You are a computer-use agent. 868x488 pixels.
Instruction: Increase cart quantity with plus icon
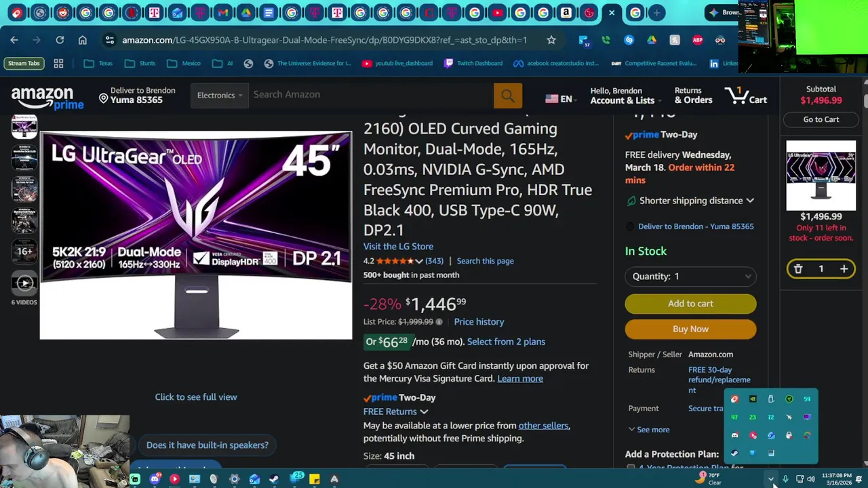tap(844, 269)
